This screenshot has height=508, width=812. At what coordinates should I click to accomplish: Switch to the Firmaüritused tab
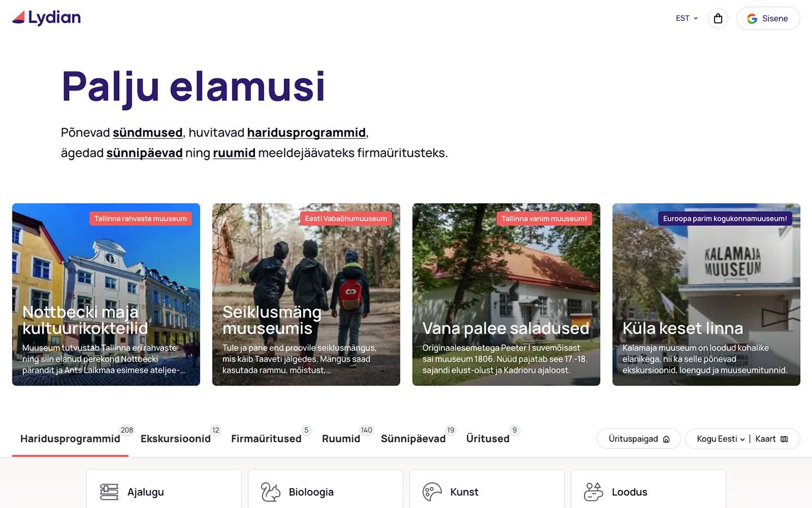point(266,439)
